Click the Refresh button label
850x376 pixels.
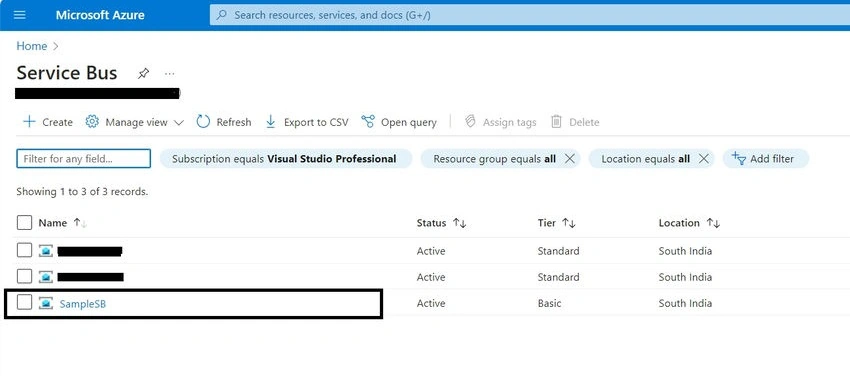(234, 122)
